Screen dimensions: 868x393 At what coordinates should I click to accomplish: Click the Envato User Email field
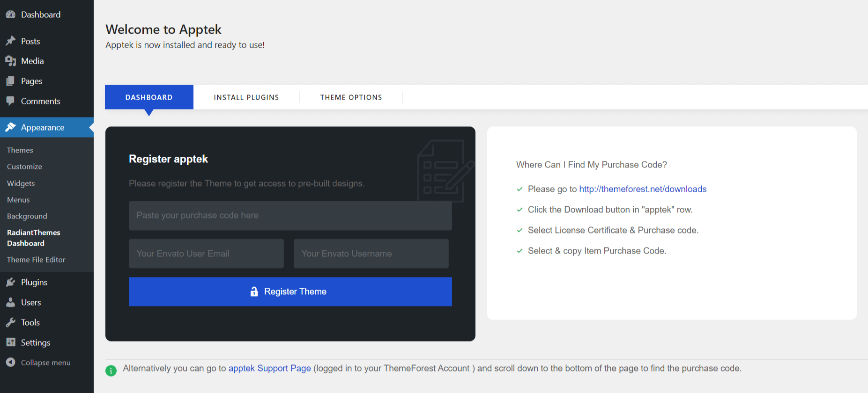206,254
